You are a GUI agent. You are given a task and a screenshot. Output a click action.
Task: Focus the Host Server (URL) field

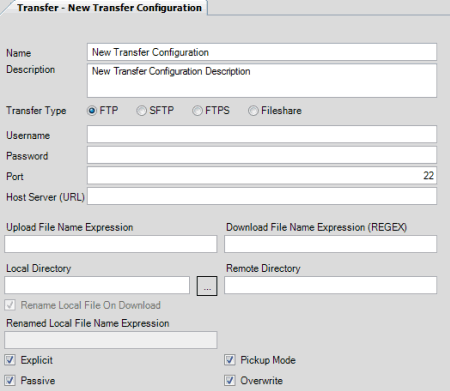[x=262, y=196]
